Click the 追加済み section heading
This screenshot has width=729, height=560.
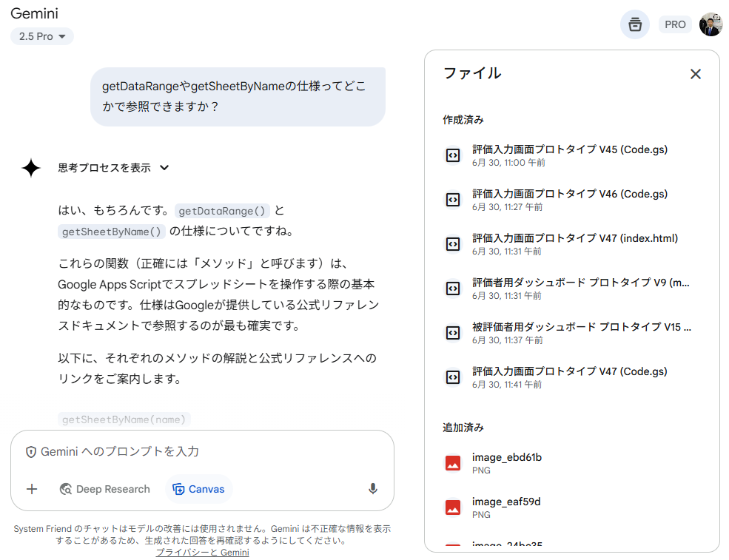(x=463, y=428)
